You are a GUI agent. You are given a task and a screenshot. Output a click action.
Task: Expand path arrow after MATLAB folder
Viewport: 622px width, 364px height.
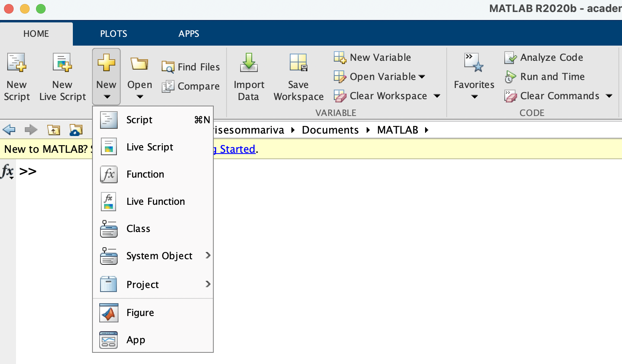pos(426,130)
